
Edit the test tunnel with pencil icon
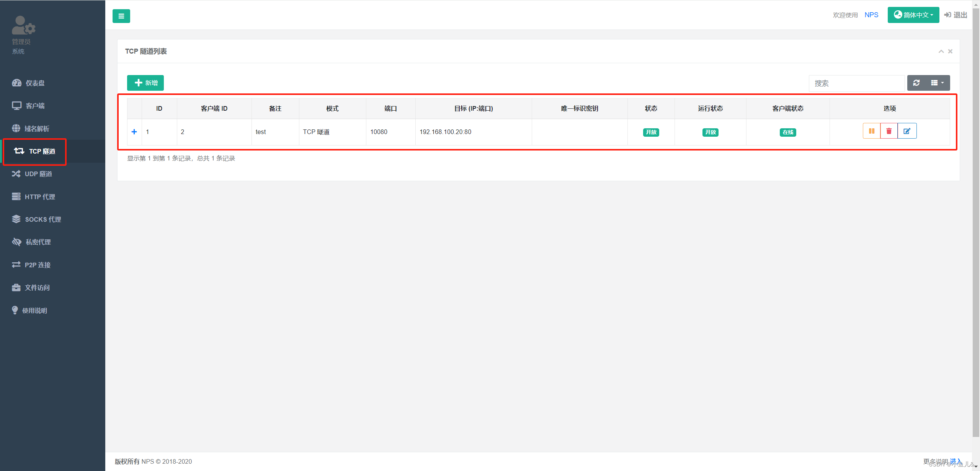tap(907, 131)
